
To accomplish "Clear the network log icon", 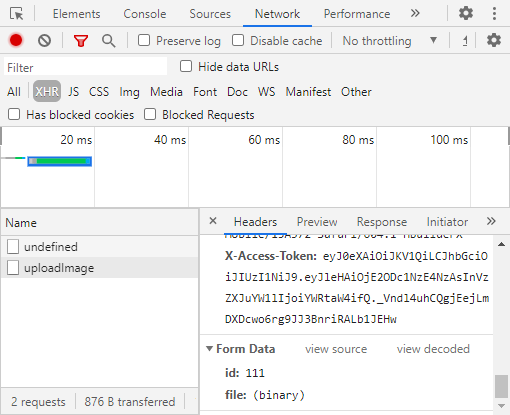I will tap(44, 41).
